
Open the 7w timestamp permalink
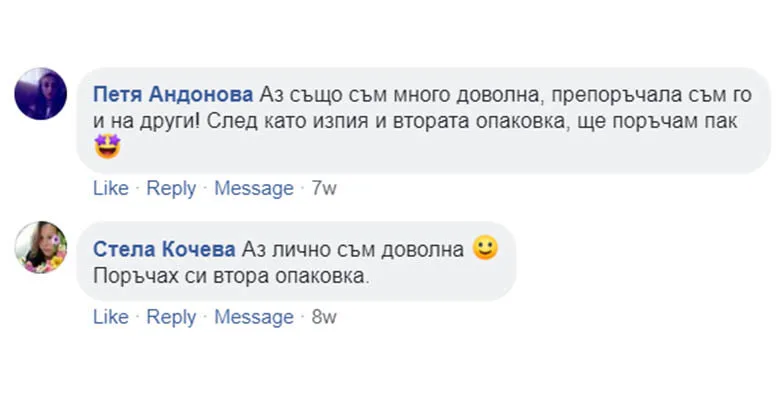click(x=324, y=188)
